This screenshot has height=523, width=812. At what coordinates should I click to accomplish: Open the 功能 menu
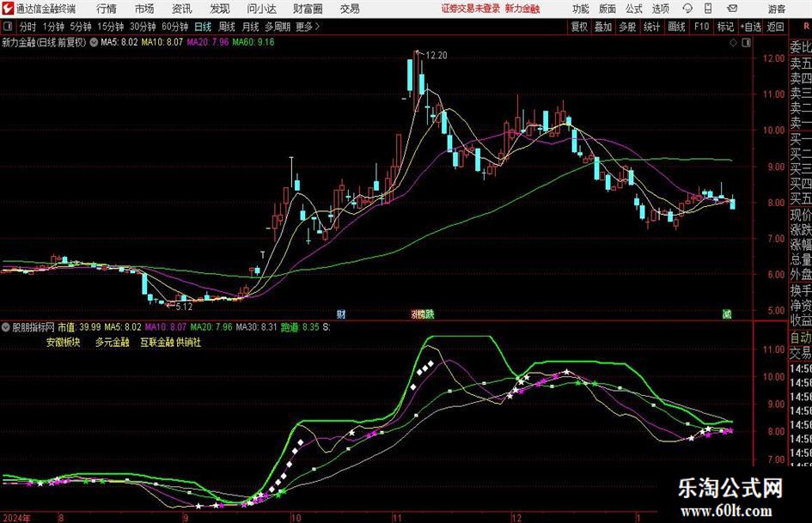(581, 9)
